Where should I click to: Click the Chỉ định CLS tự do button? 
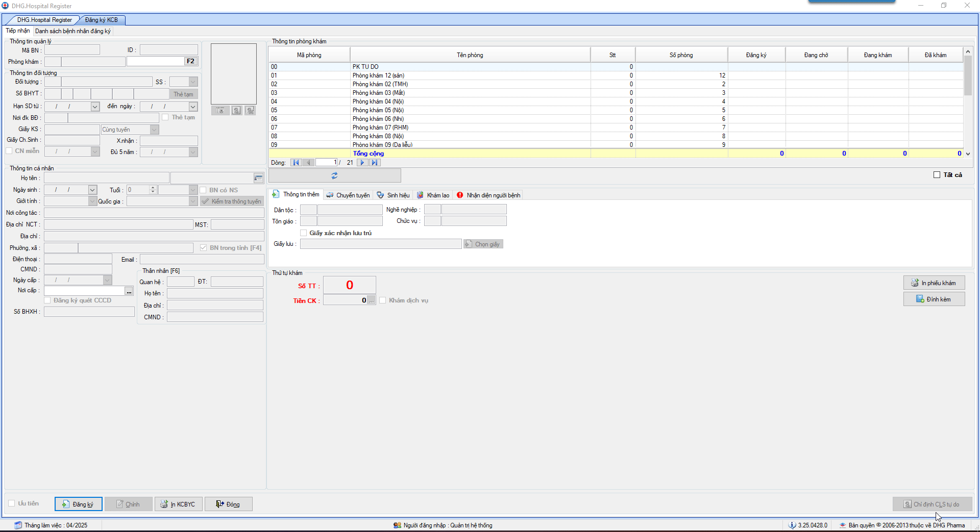(x=932, y=504)
